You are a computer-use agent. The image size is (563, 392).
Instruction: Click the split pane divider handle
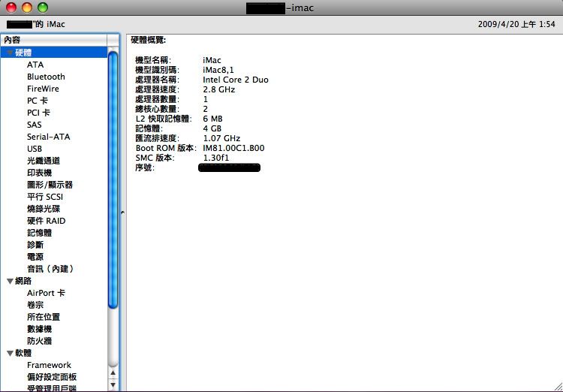click(x=122, y=213)
